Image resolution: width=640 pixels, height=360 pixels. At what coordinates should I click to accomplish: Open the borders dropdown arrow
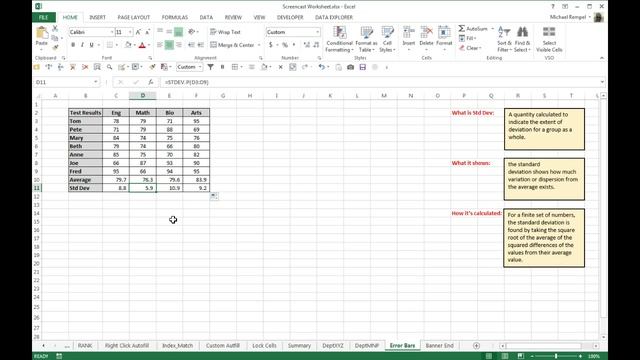[117, 45]
